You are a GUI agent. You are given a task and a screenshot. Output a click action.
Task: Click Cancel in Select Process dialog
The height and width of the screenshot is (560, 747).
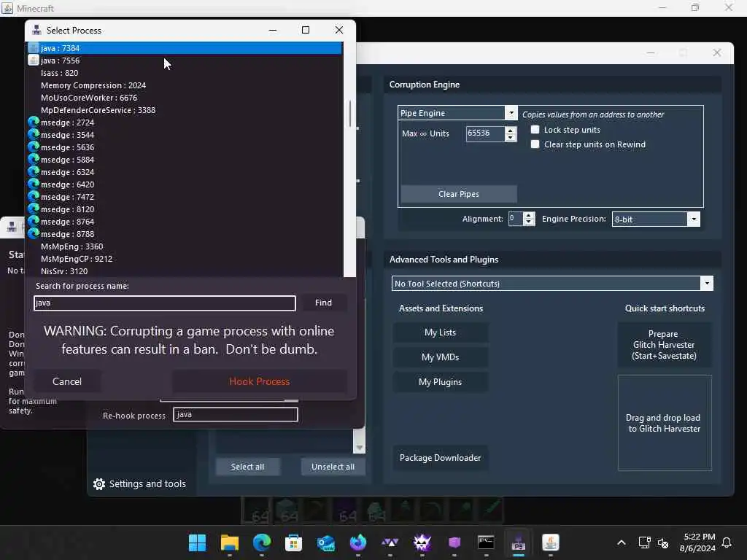(x=67, y=381)
